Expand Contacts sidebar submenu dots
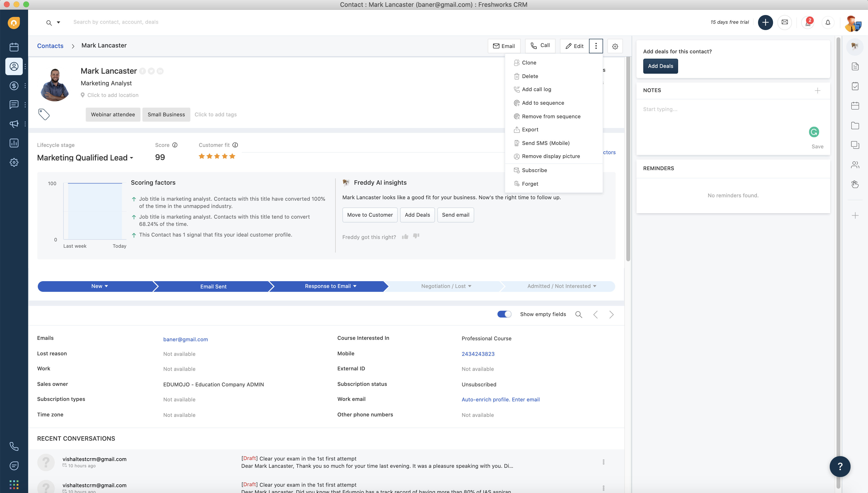This screenshot has height=493, width=868. tap(25, 66)
